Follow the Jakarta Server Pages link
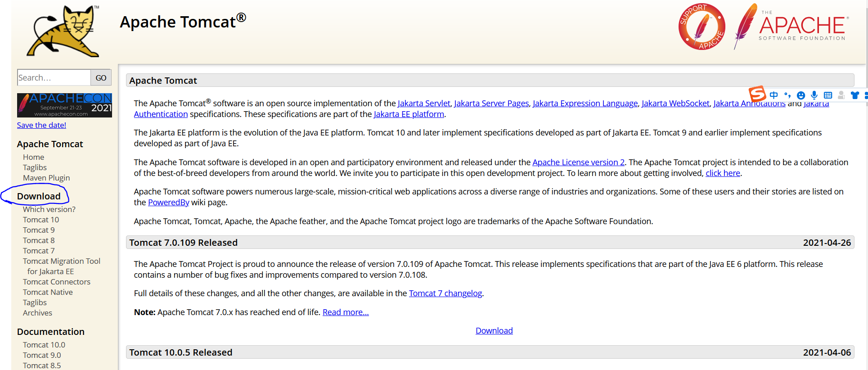 click(491, 104)
